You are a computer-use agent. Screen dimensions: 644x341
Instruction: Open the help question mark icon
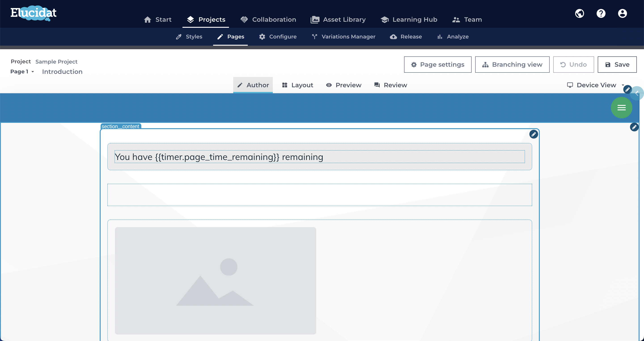coord(601,13)
